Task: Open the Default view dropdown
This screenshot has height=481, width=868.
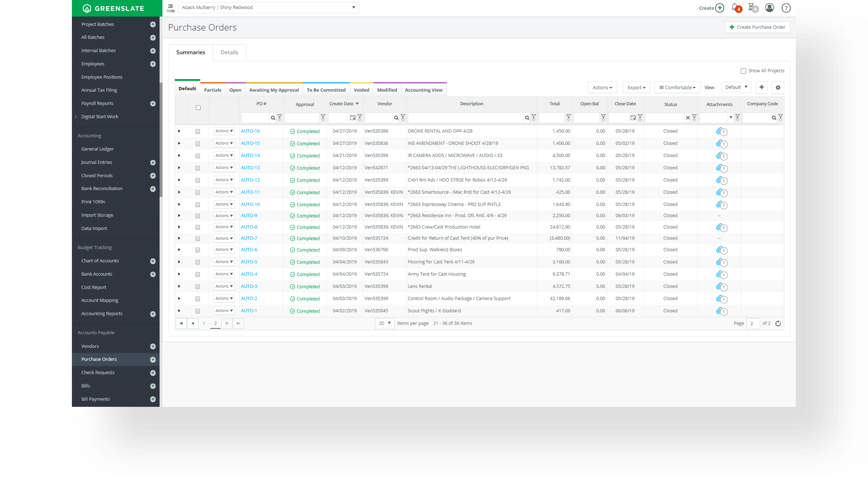Action: [736, 87]
